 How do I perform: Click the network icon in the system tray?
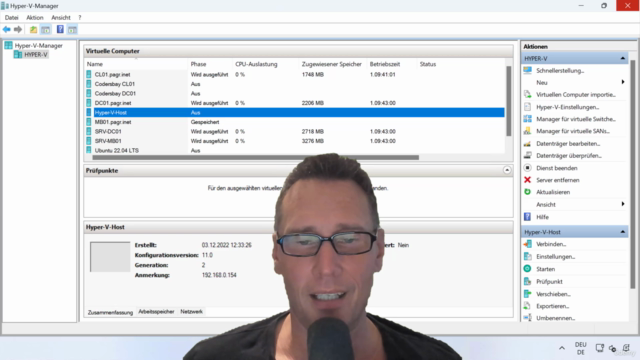pyautogui.click(x=600, y=348)
